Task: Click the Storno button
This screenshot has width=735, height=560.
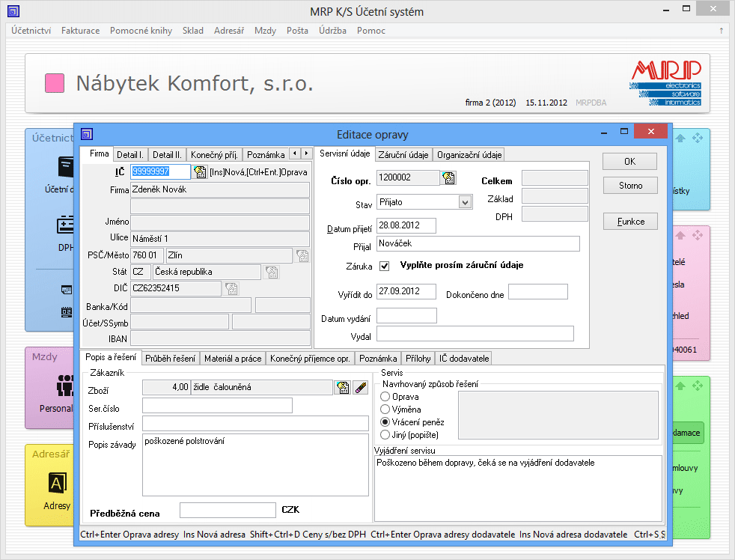Action: (x=630, y=185)
